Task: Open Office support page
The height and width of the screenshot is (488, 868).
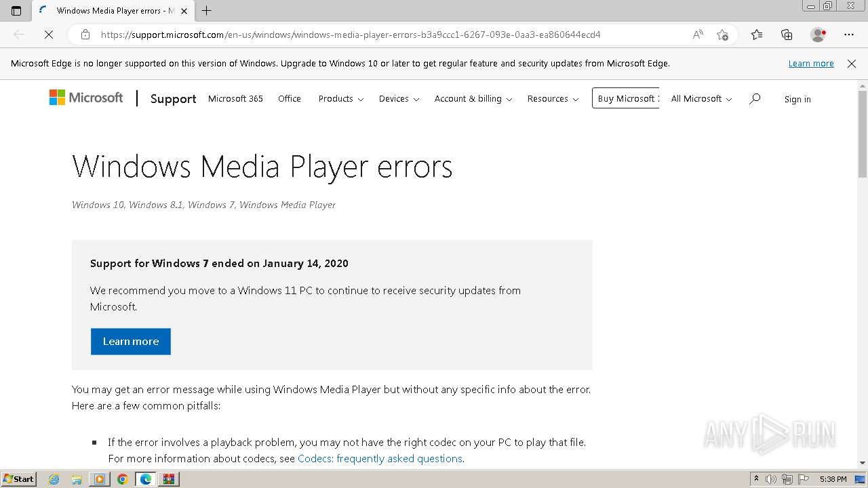Action: [290, 99]
